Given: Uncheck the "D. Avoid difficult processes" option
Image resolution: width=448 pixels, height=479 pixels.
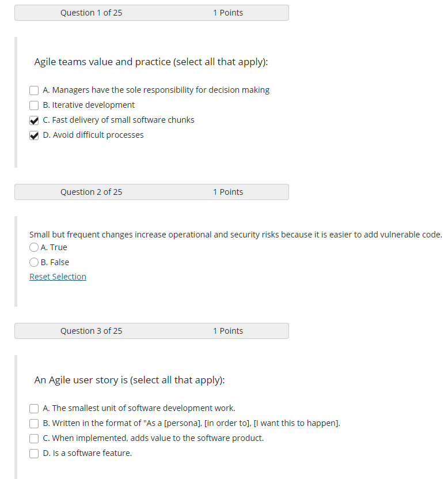Looking at the screenshot, I should tap(34, 135).
